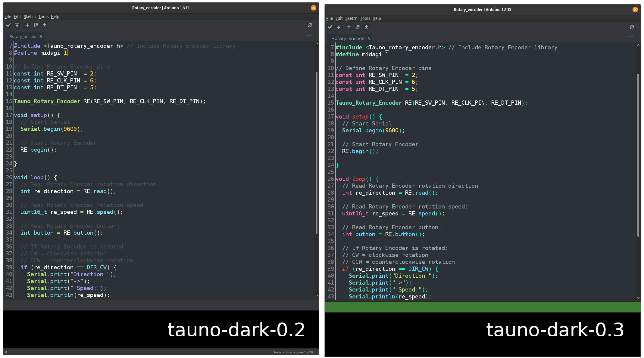
Task: Close the left Arduino window
Action: (314, 8)
